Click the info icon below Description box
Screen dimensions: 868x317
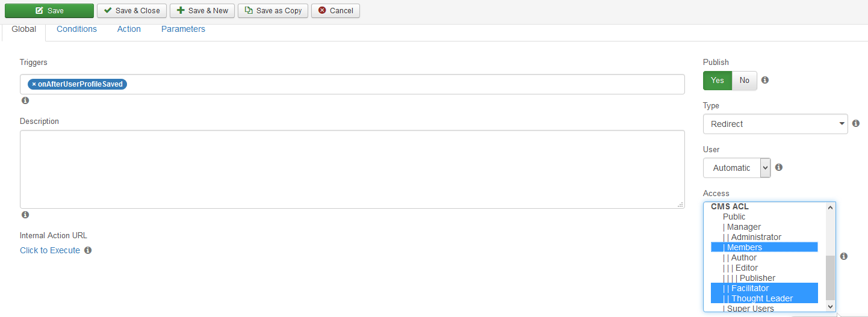(x=25, y=215)
